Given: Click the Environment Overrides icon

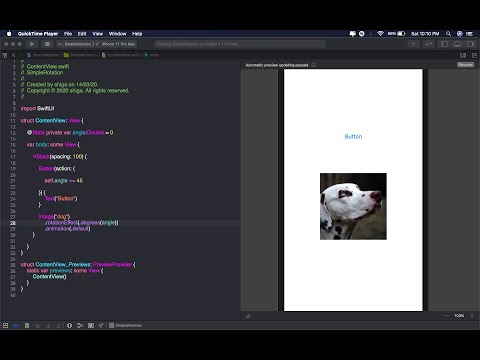Looking at the screenshot, I should tap(91, 325).
